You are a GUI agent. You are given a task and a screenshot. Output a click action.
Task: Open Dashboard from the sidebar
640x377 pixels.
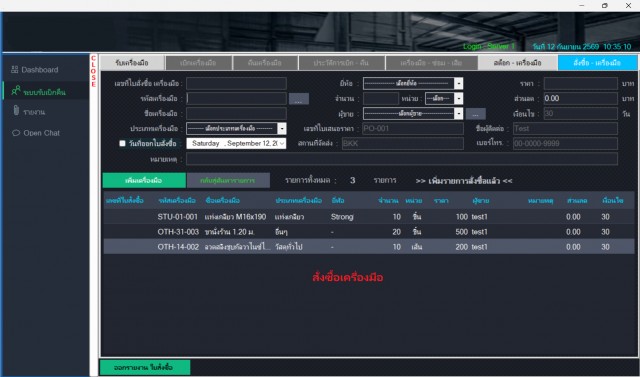(39, 70)
